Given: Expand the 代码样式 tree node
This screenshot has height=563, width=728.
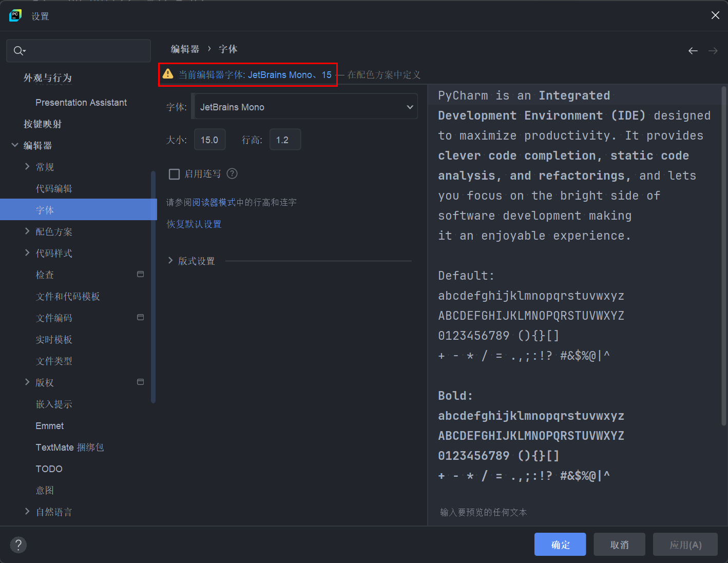Looking at the screenshot, I should point(27,253).
